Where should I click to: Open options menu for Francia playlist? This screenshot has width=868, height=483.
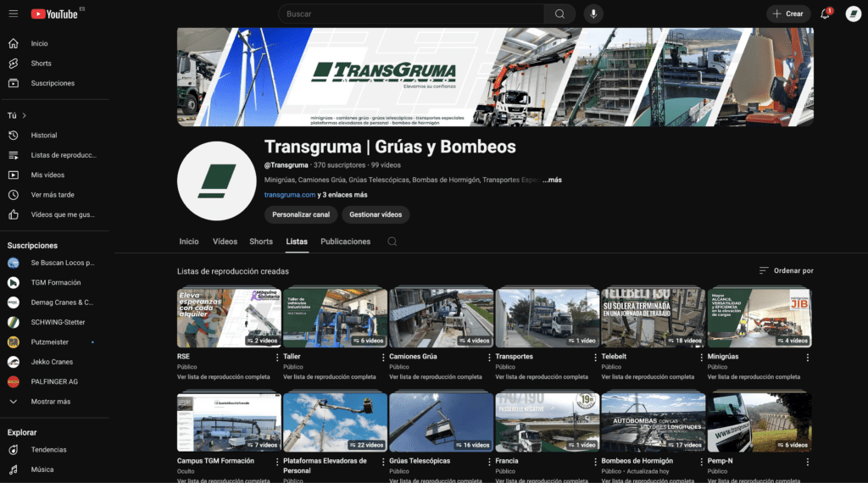tap(595, 462)
